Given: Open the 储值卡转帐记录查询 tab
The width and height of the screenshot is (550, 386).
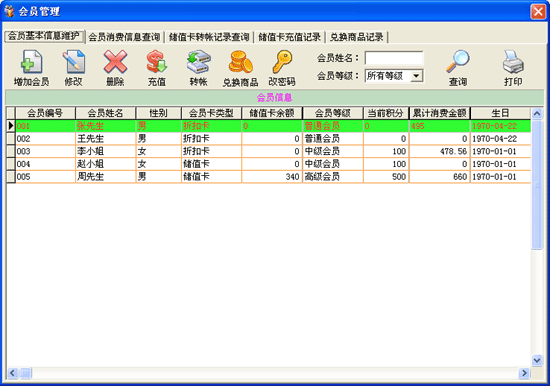Looking at the screenshot, I should [x=209, y=37].
